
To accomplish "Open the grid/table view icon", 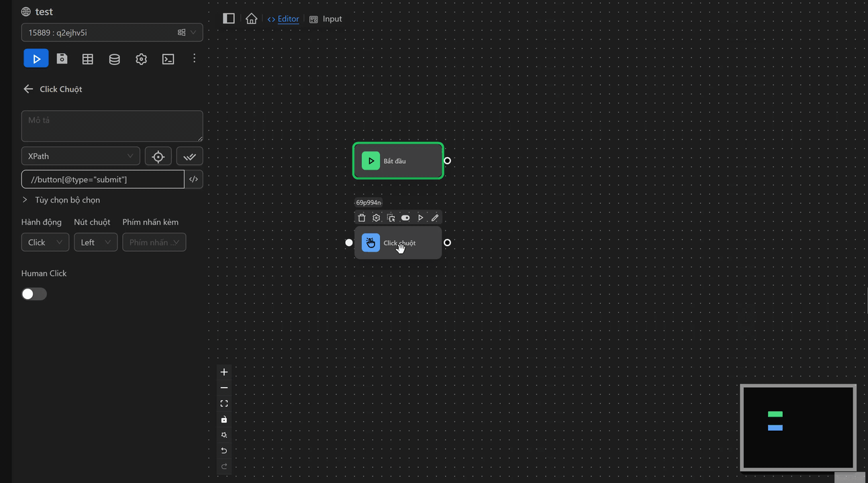I will pyautogui.click(x=87, y=59).
